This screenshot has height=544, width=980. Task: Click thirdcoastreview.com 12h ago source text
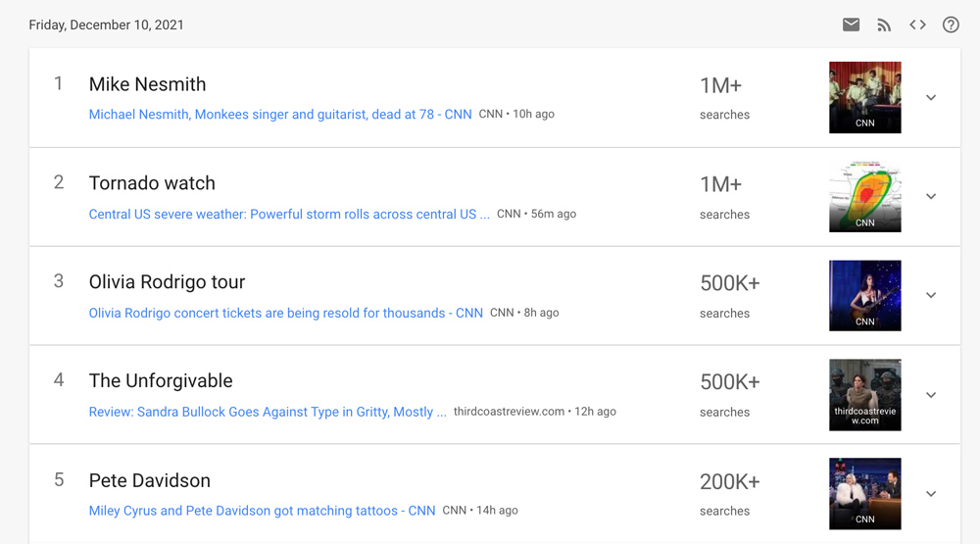(535, 412)
